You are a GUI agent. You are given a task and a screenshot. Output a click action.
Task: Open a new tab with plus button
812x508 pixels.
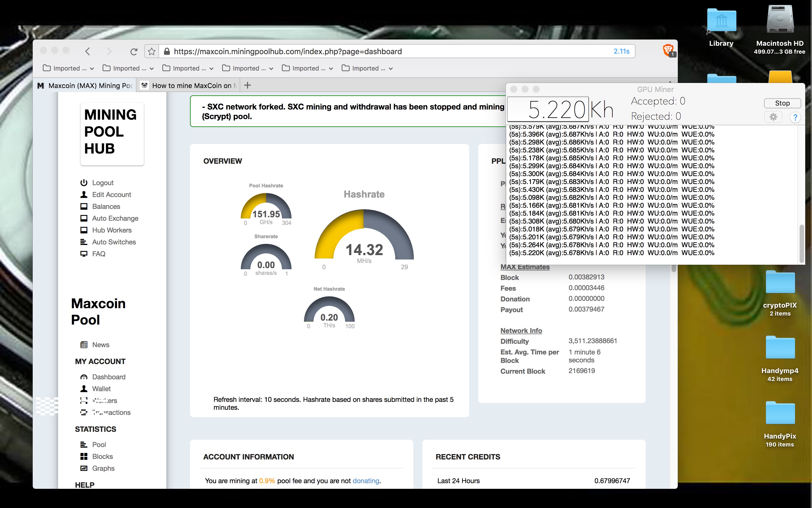pos(247,85)
